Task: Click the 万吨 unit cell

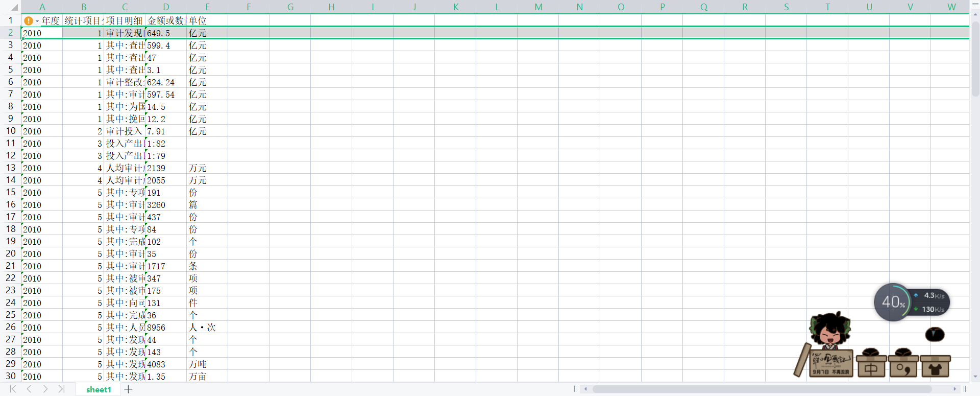Action: pos(207,364)
